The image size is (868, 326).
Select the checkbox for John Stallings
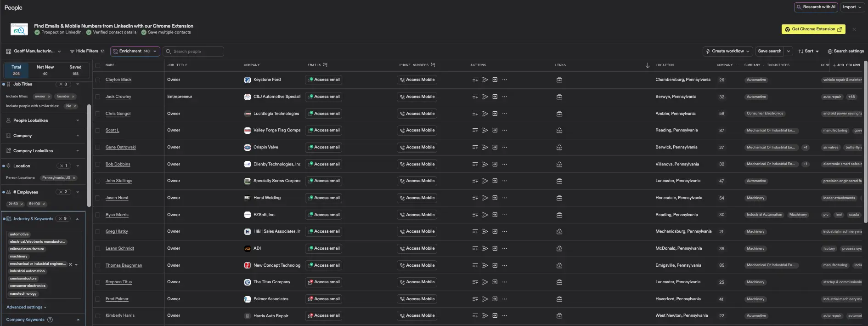point(97,181)
